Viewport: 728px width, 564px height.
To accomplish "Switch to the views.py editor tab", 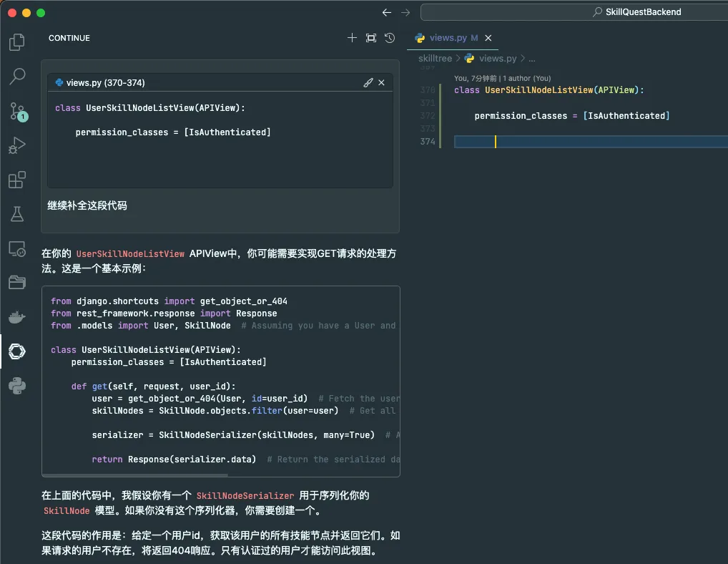I will [448, 38].
